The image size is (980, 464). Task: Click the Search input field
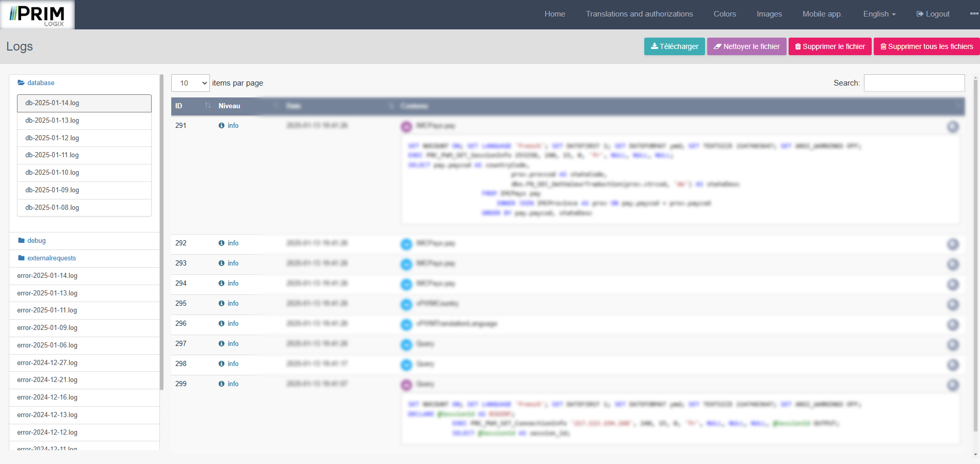[x=914, y=83]
